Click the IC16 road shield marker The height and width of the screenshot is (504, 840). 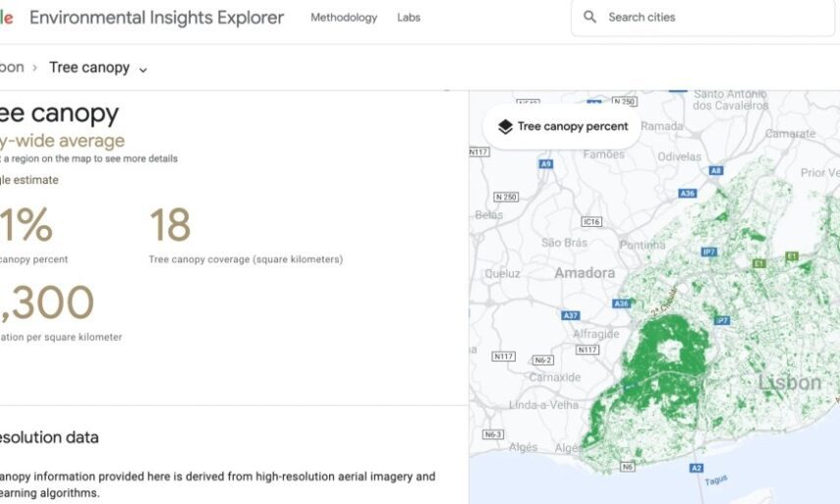tap(590, 222)
